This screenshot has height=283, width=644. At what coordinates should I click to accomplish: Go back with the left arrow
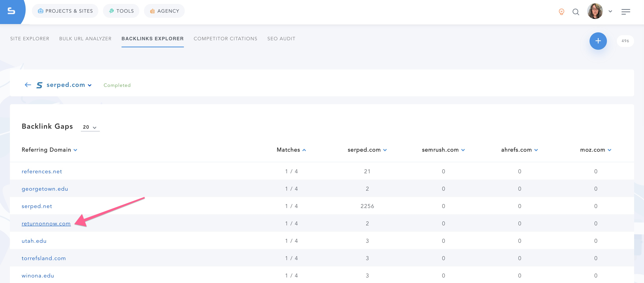coord(28,85)
